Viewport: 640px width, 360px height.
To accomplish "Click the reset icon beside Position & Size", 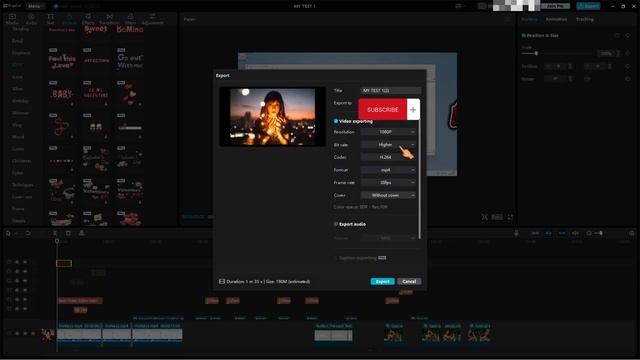I will pos(618,36).
